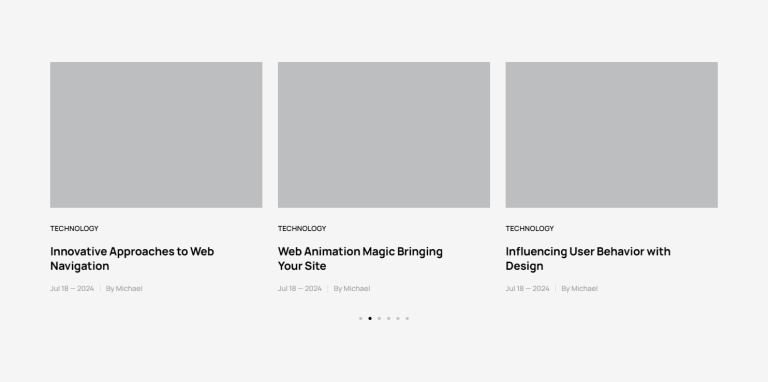Click 'By Michael' under Innovative Approaches article
The width and height of the screenshot is (768, 382).
point(124,288)
